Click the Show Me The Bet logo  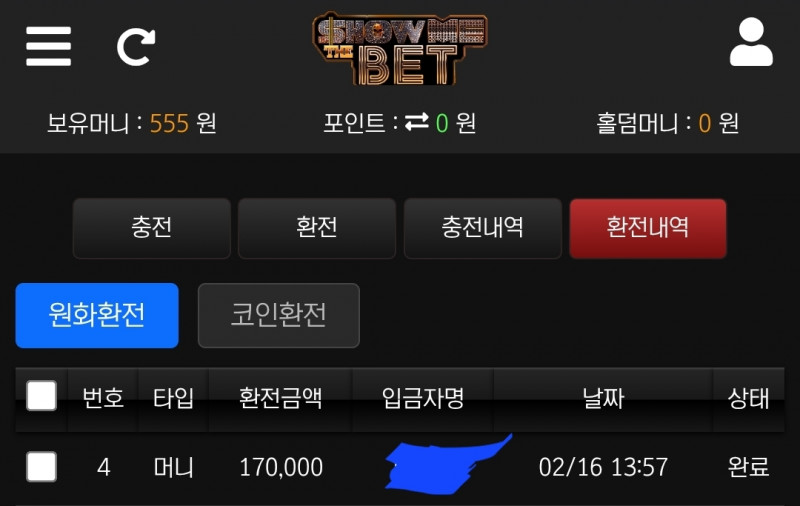tap(400, 48)
